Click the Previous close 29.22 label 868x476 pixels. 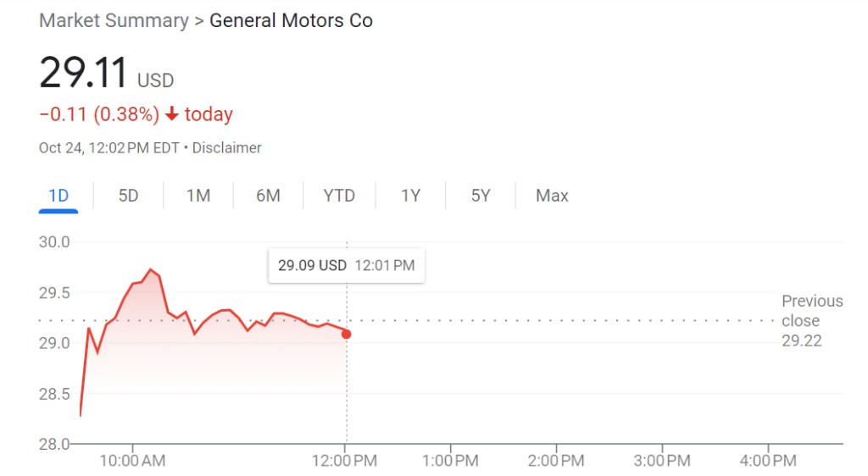(812, 321)
